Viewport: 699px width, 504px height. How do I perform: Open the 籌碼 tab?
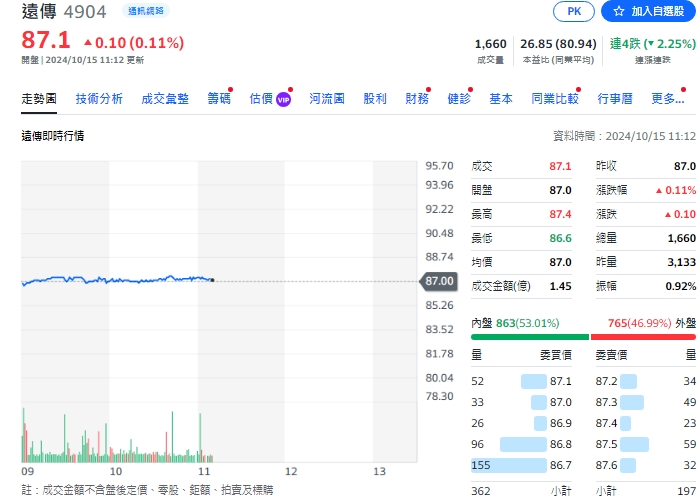click(x=219, y=98)
